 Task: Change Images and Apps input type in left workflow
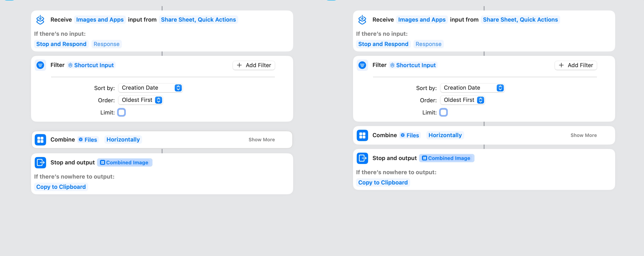coord(100,19)
